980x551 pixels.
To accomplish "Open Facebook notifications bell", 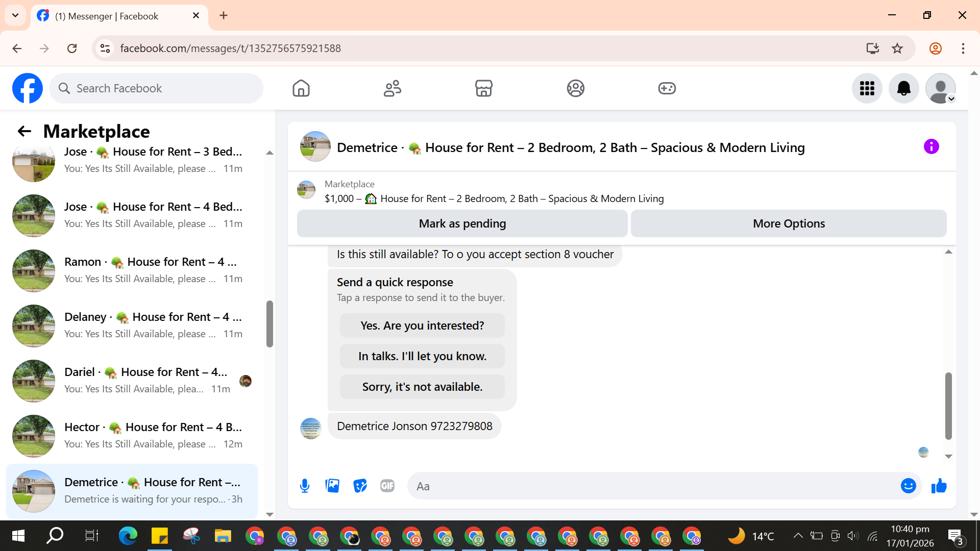I will tap(903, 88).
